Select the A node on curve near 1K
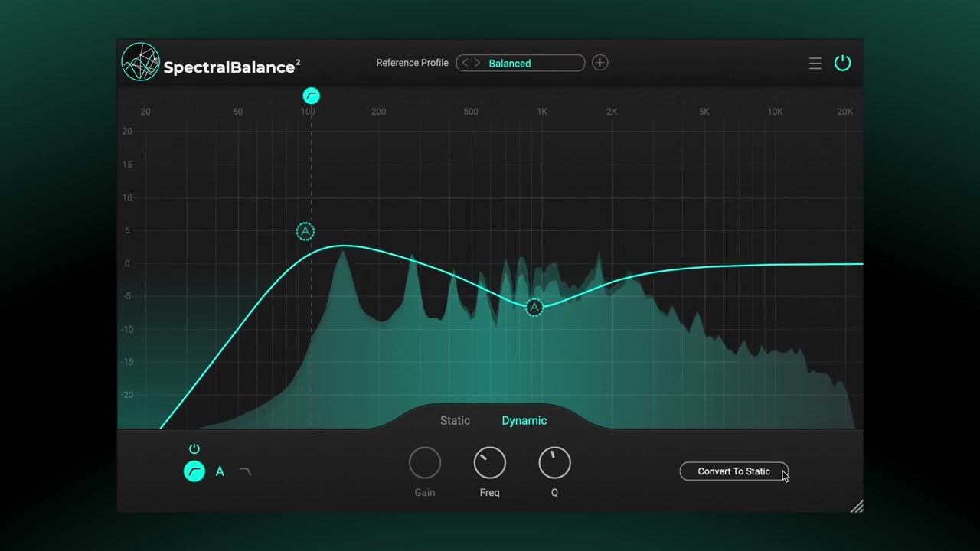 click(534, 308)
